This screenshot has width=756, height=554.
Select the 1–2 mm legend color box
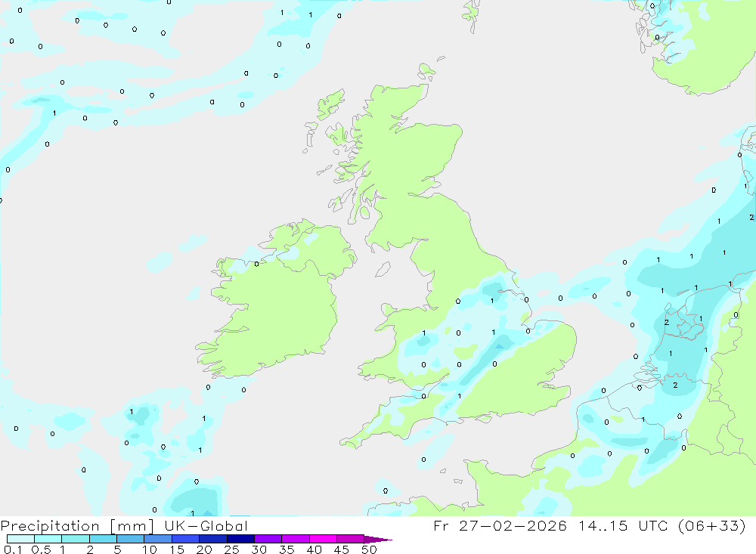(75, 539)
